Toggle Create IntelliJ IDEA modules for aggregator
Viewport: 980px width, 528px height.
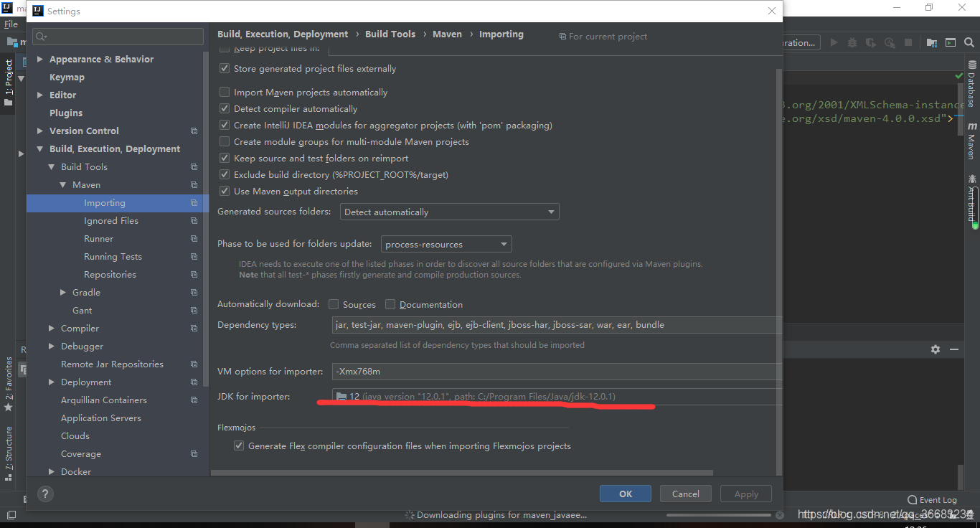pos(225,126)
